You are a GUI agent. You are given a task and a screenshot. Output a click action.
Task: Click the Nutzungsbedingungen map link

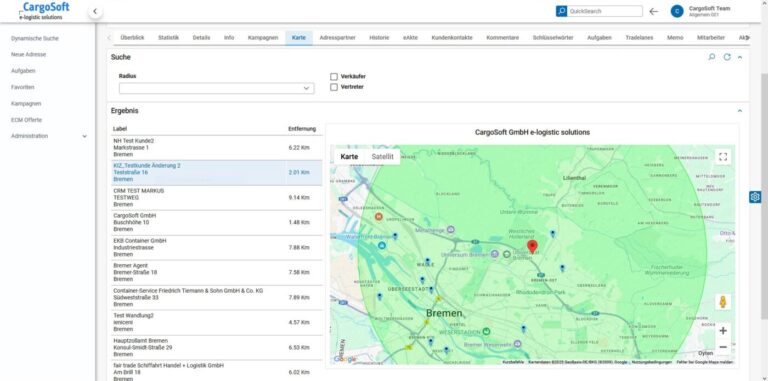pyautogui.click(x=651, y=362)
